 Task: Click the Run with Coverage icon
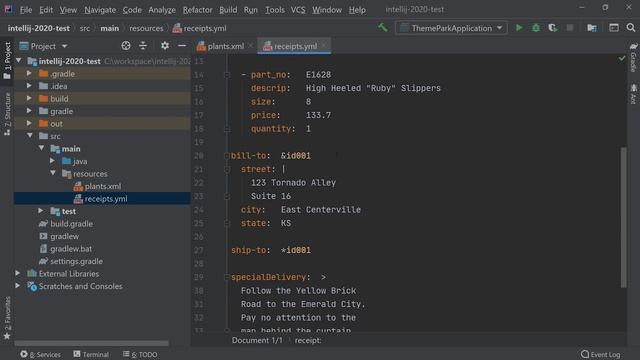click(x=553, y=28)
